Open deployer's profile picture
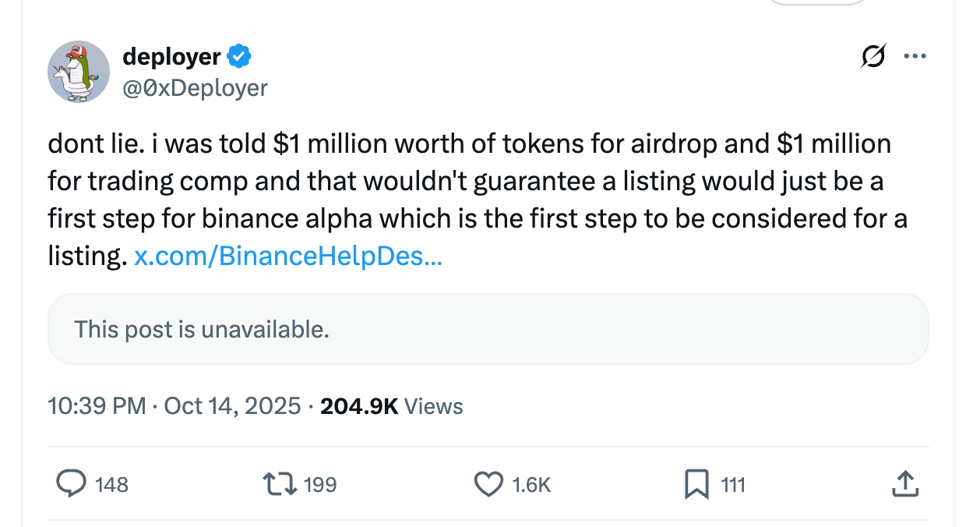Screen dimensions: 980x527 tap(79, 72)
